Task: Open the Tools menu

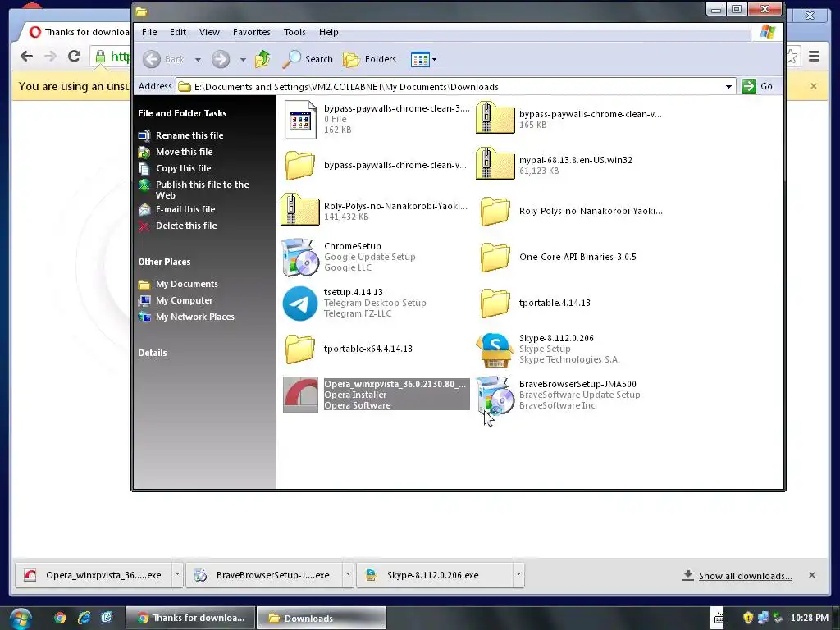Action: [x=294, y=32]
